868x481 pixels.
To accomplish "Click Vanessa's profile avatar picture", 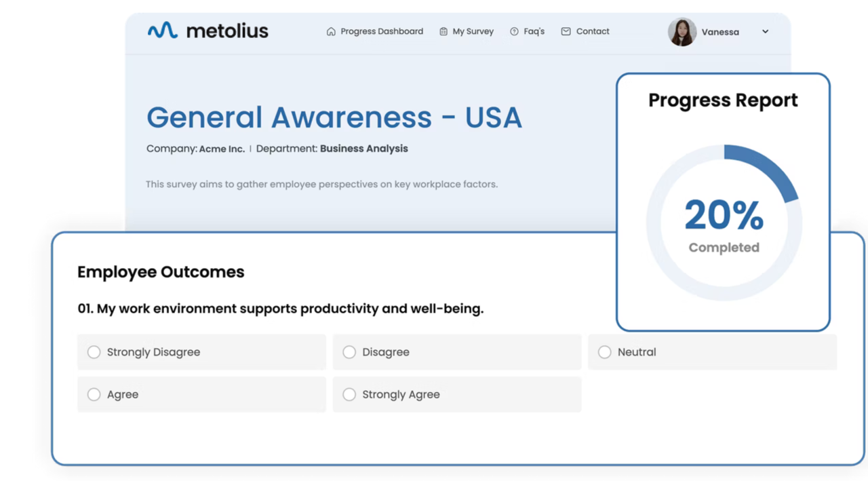I will pos(682,32).
